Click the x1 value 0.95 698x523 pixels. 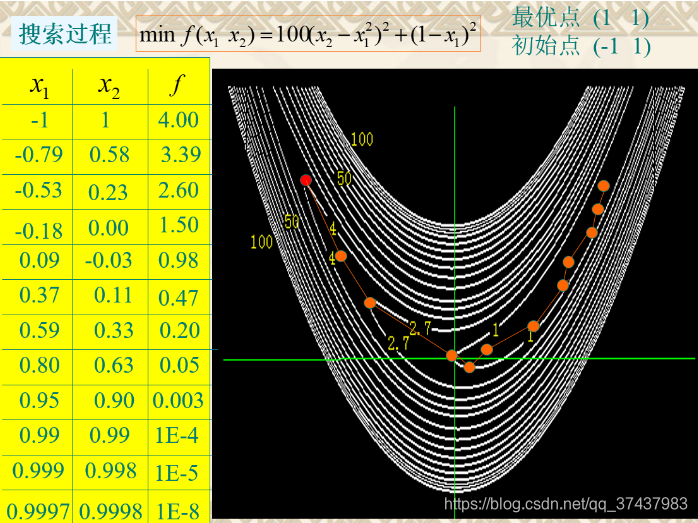[40, 400]
